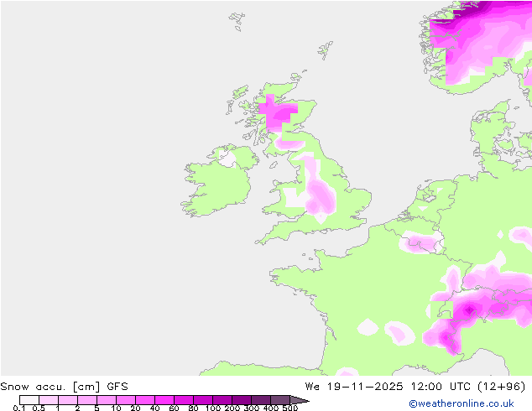The height and width of the screenshot is (411, 532).
Task: Click the 100–200 cm legend swatch
Action: coord(222,400)
